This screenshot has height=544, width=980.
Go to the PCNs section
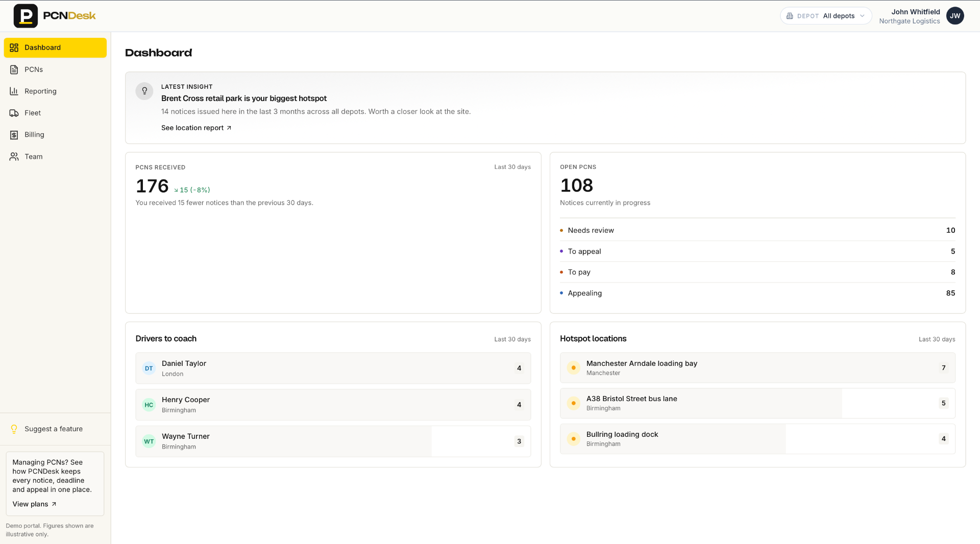55,69
